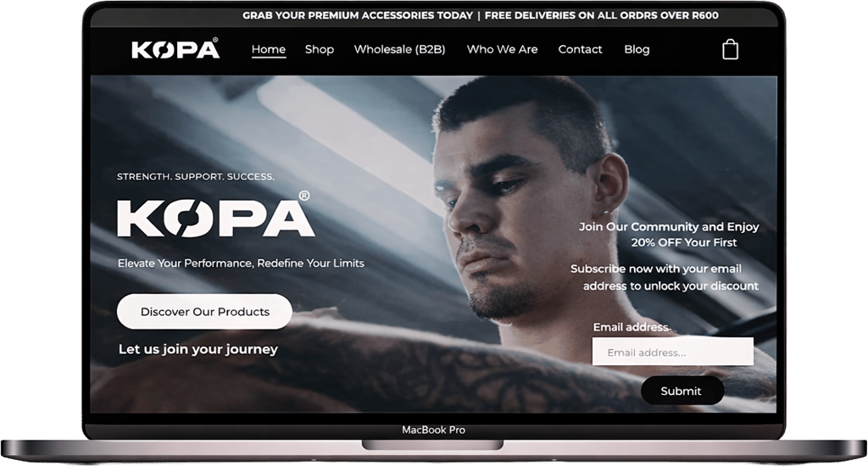Open the shopping bag cart icon
The width and height of the screenshot is (868, 466).
point(730,49)
